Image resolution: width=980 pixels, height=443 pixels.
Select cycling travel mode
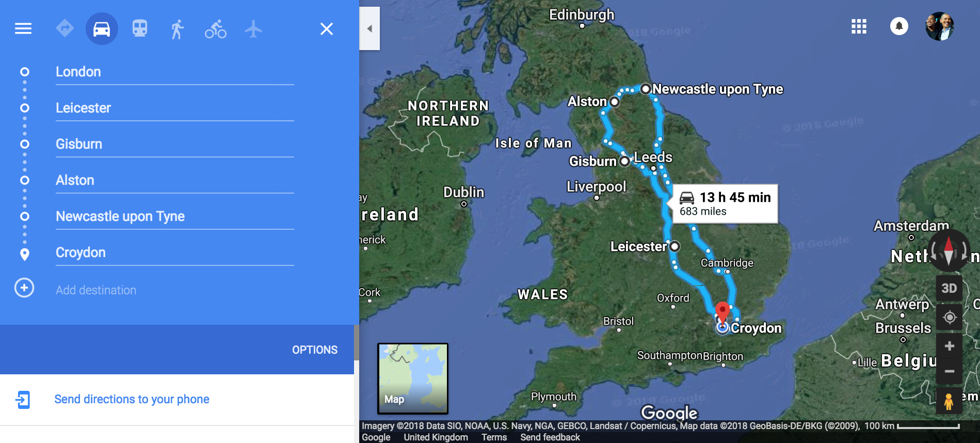(216, 29)
